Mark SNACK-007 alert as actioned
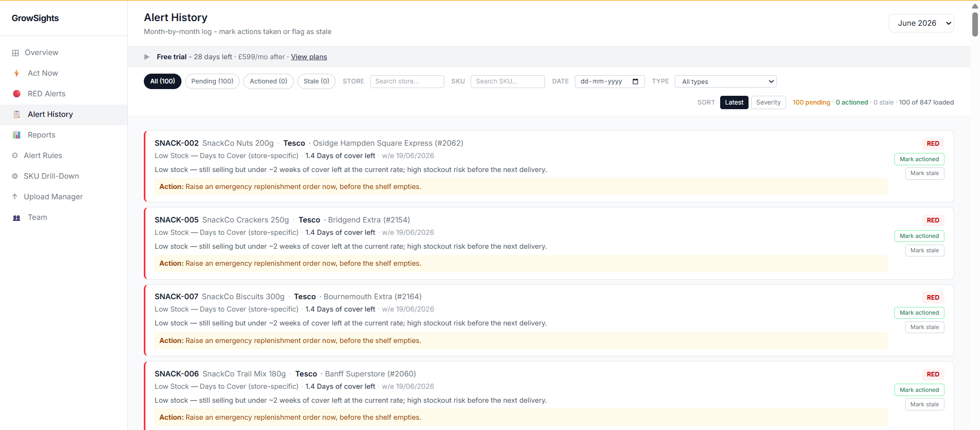 pos(919,313)
